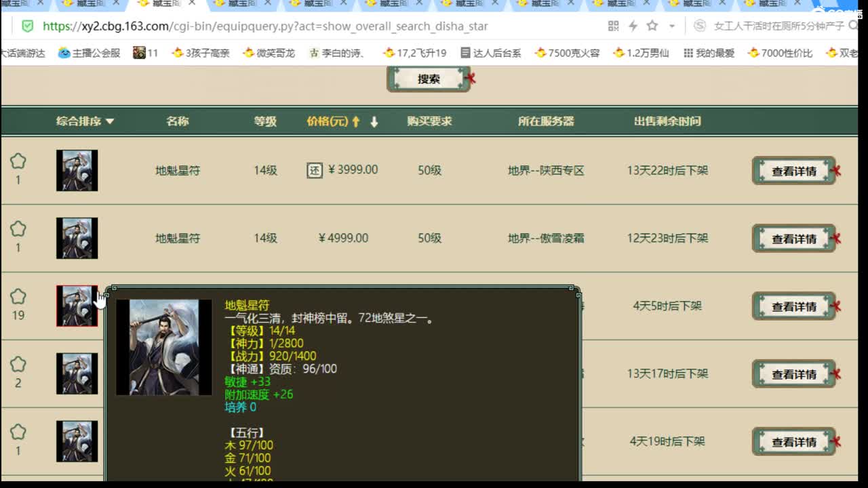
Task: Click the green security shield icon
Action: tap(27, 26)
